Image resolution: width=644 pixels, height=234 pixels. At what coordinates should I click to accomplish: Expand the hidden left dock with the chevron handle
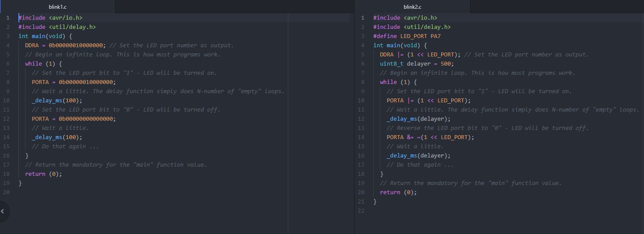pos(4,211)
